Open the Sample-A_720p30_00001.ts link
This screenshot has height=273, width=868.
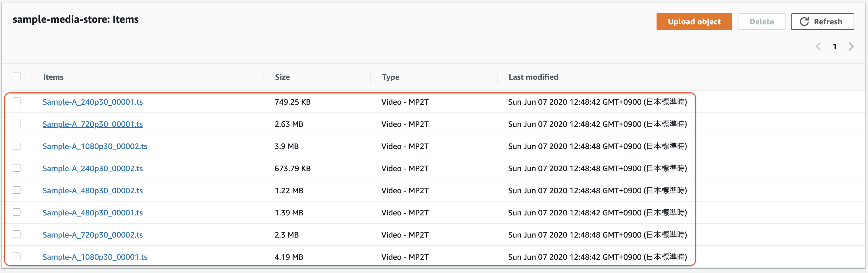point(93,124)
